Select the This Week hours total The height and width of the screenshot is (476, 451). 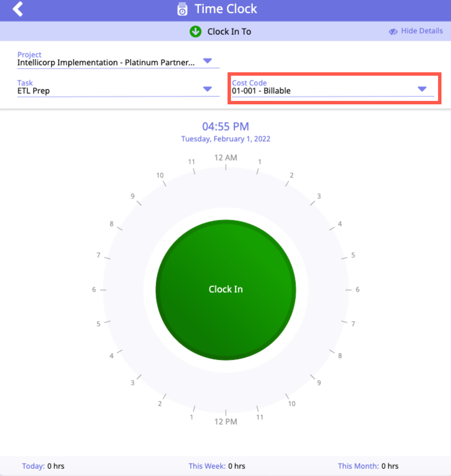click(x=217, y=466)
